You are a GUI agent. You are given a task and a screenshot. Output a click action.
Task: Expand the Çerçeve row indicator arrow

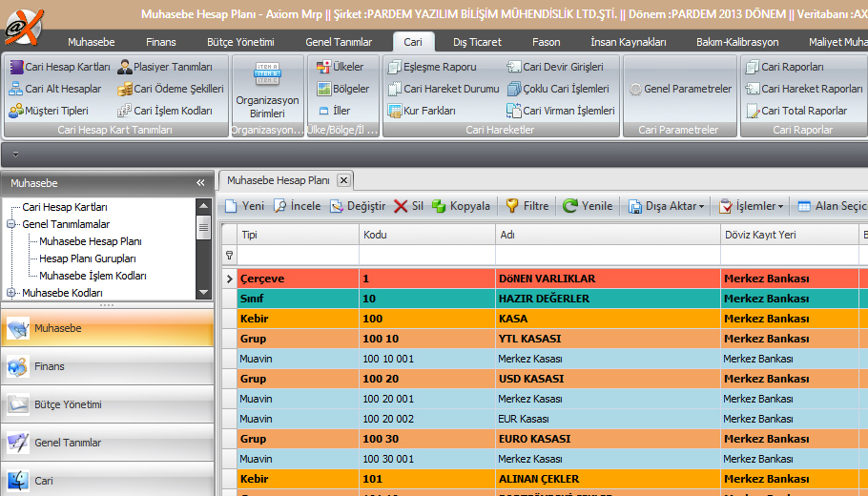pyautogui.click(x=229, y=279)
